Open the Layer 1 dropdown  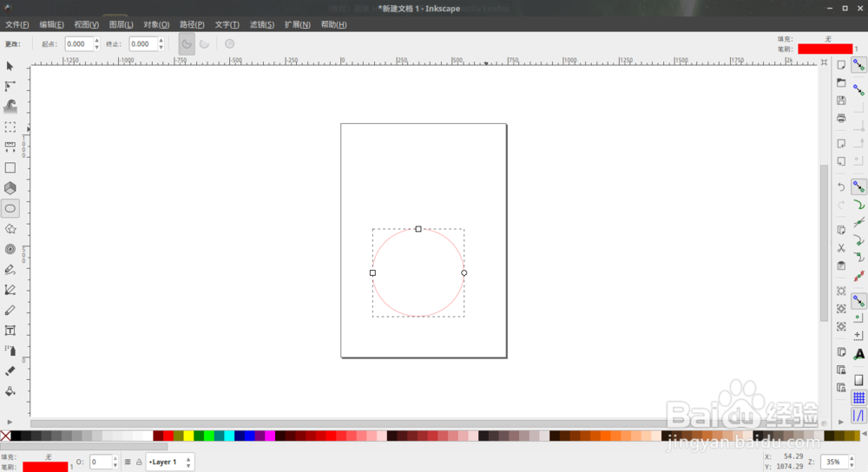[169, 462]
